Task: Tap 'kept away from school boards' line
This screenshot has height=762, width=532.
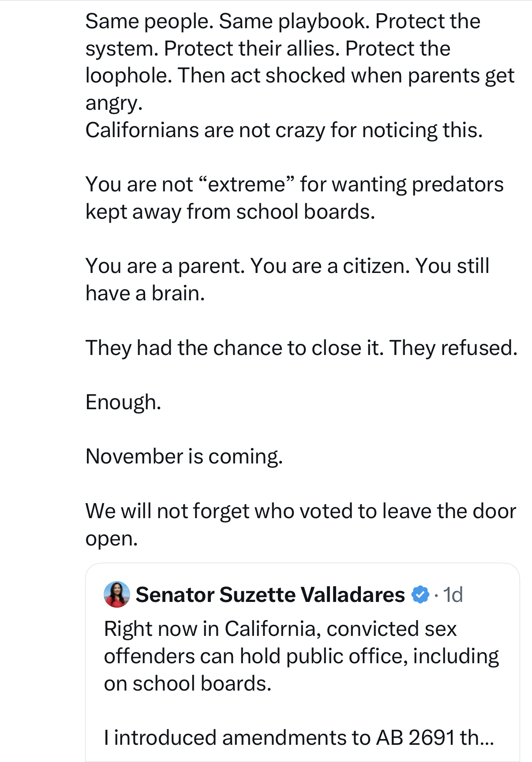Action: pyautogui.click(x=230, y=212)
